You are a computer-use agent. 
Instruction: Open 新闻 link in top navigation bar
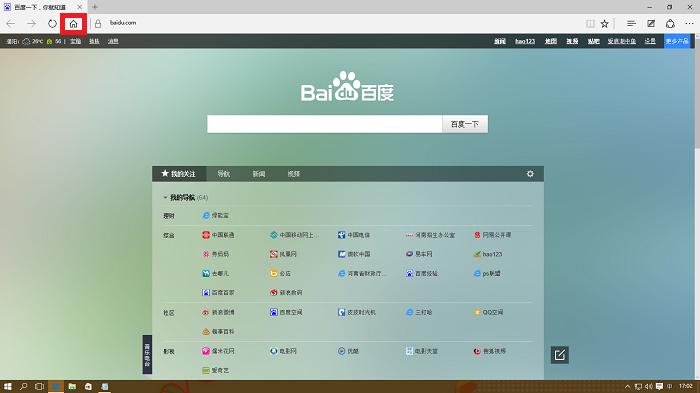pyautogui.click(x=500, y=41)
